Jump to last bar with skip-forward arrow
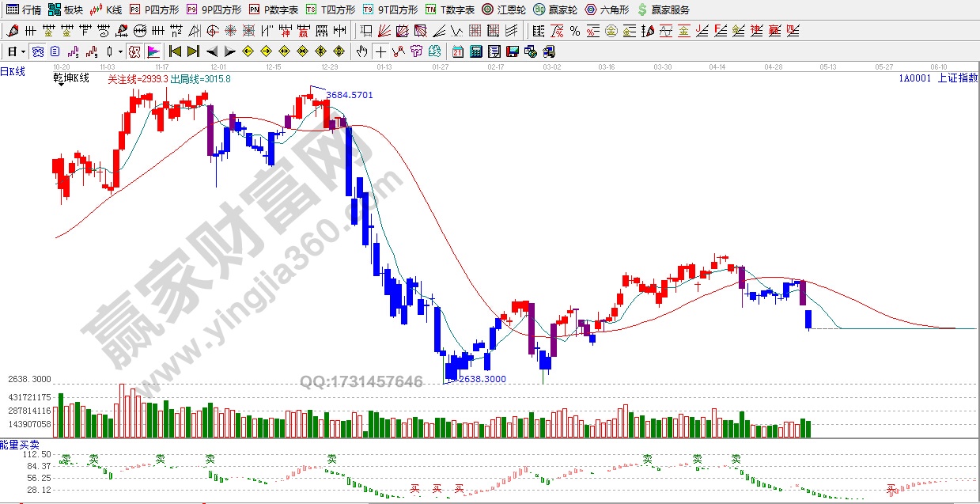Viewport: 980px width, 504px height. coord(193,51)
